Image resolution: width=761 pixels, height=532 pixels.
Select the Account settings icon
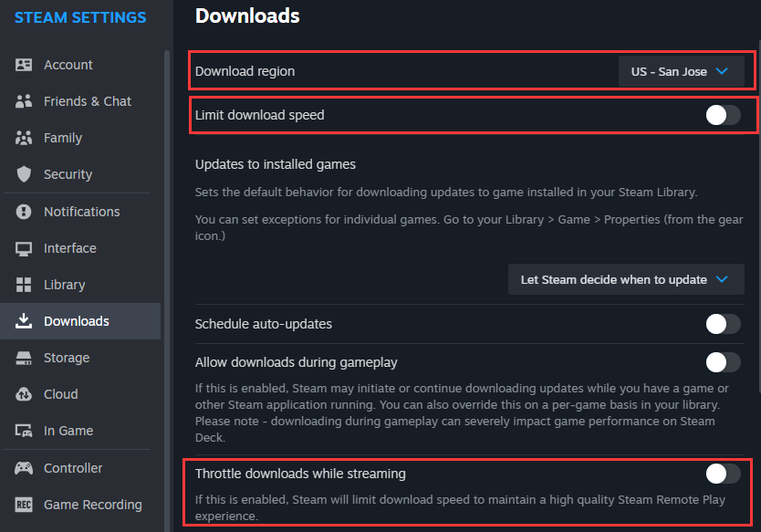(24, 65)
